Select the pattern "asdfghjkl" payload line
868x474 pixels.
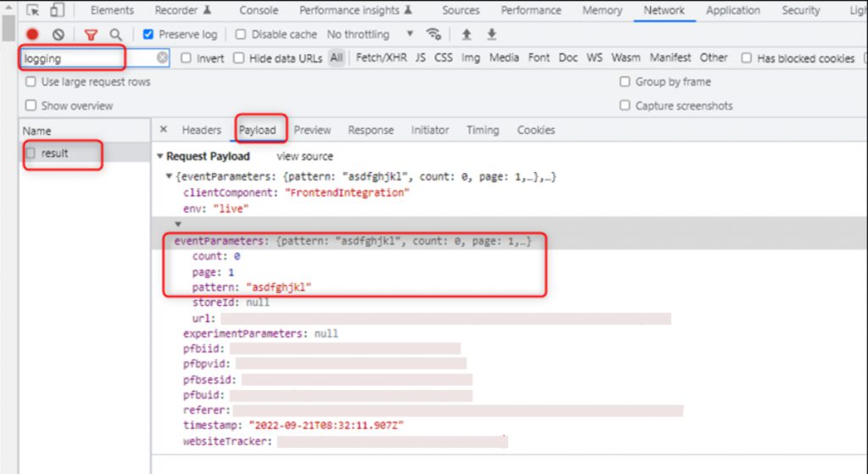252,287
